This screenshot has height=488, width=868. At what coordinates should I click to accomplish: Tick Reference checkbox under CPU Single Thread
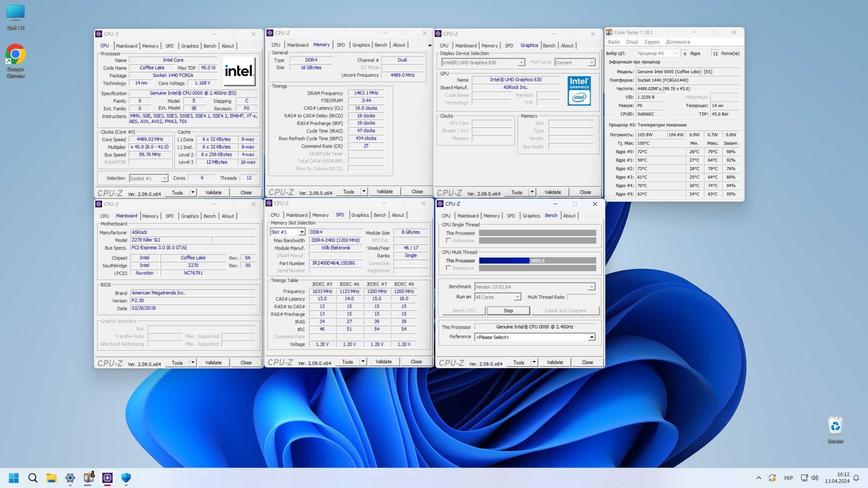[449, 241]
